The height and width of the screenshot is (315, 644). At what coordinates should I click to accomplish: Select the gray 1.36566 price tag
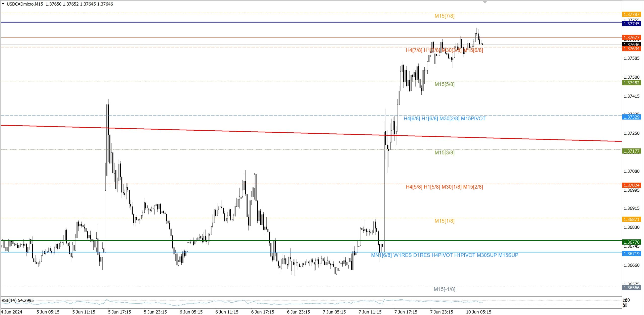(x=631, y=288)
